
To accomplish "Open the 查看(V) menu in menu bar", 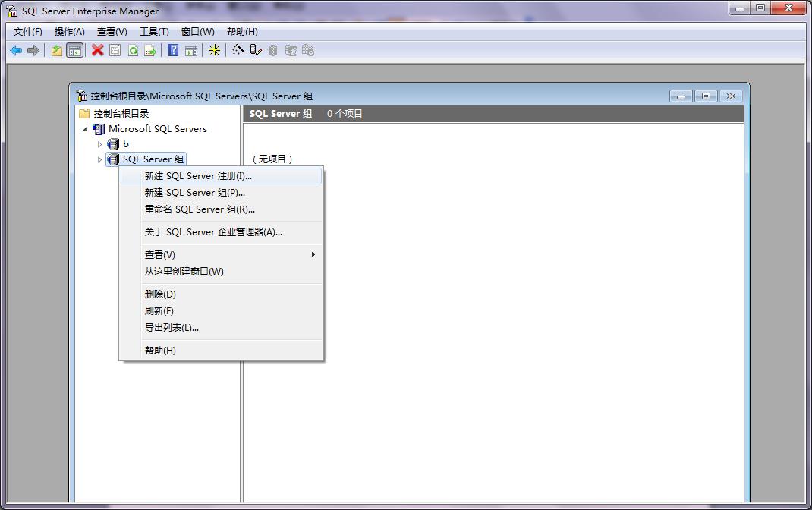I will (112, 32).
